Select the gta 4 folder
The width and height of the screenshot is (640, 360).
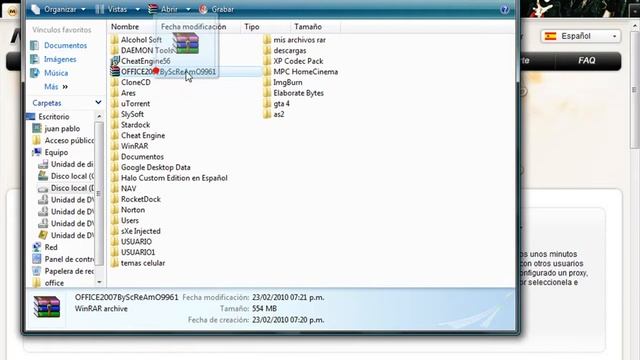click(277, 104)
